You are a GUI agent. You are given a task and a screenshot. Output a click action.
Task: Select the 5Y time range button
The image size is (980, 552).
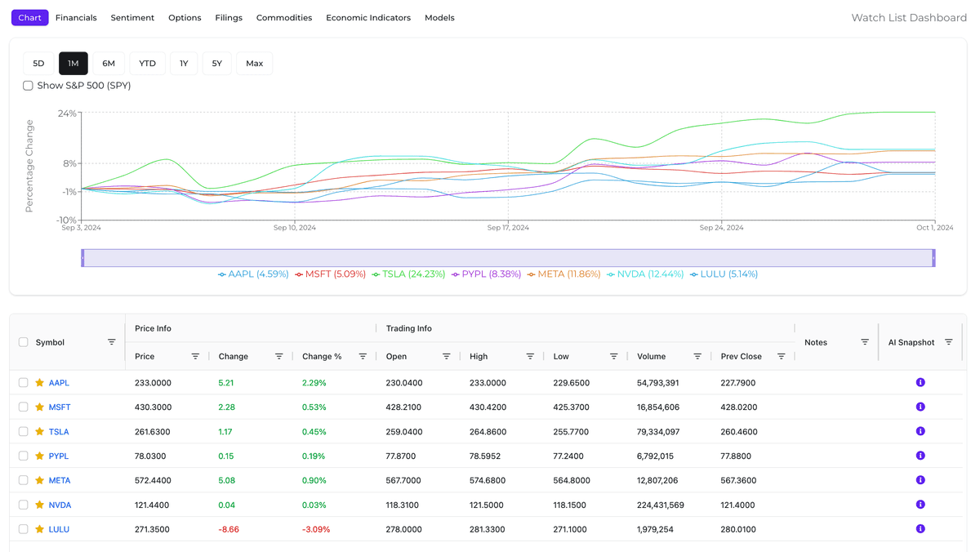(216, 63)
